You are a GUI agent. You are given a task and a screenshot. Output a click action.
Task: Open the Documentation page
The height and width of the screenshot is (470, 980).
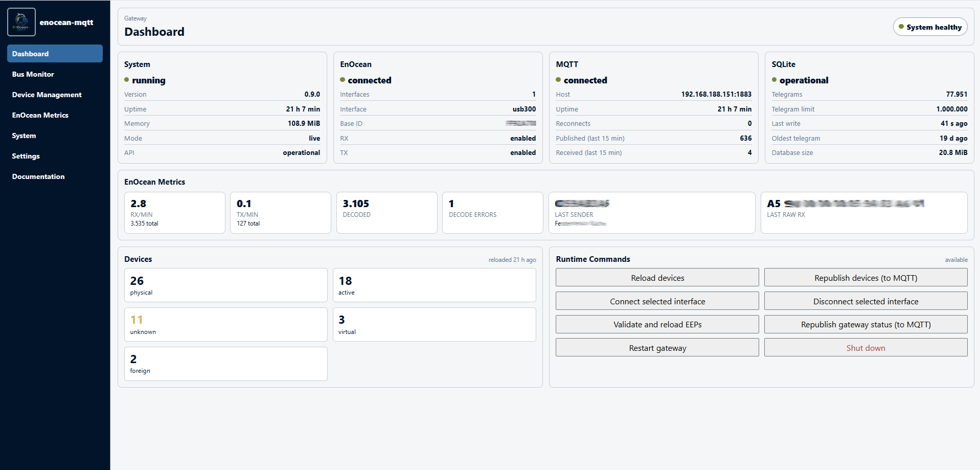click(55, 176)
